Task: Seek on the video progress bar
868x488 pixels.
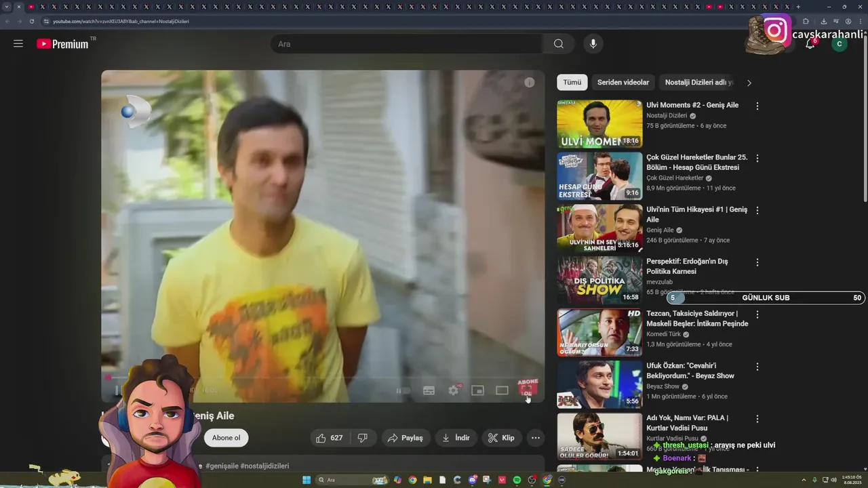Action: click(323, 378)
